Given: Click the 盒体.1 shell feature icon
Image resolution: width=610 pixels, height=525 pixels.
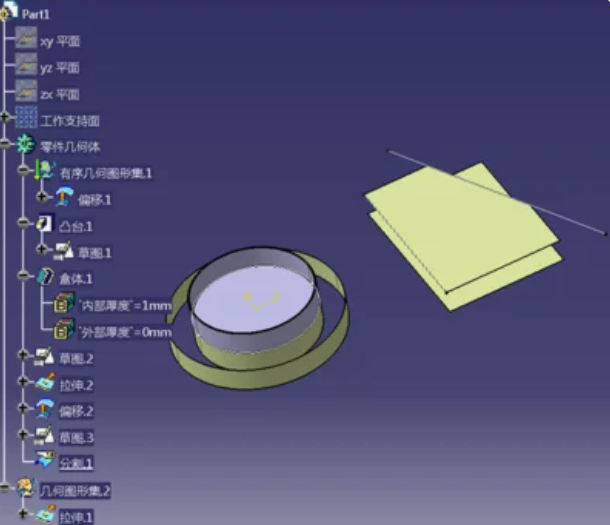Looking at the screenshot, I should (x=45, y=277).
